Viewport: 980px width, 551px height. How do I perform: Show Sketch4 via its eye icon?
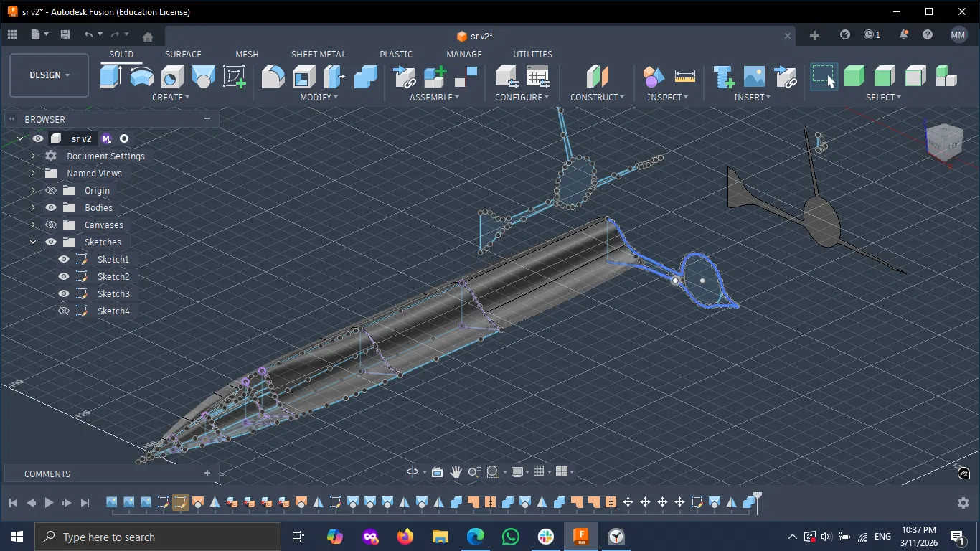(x=64, y=311)
